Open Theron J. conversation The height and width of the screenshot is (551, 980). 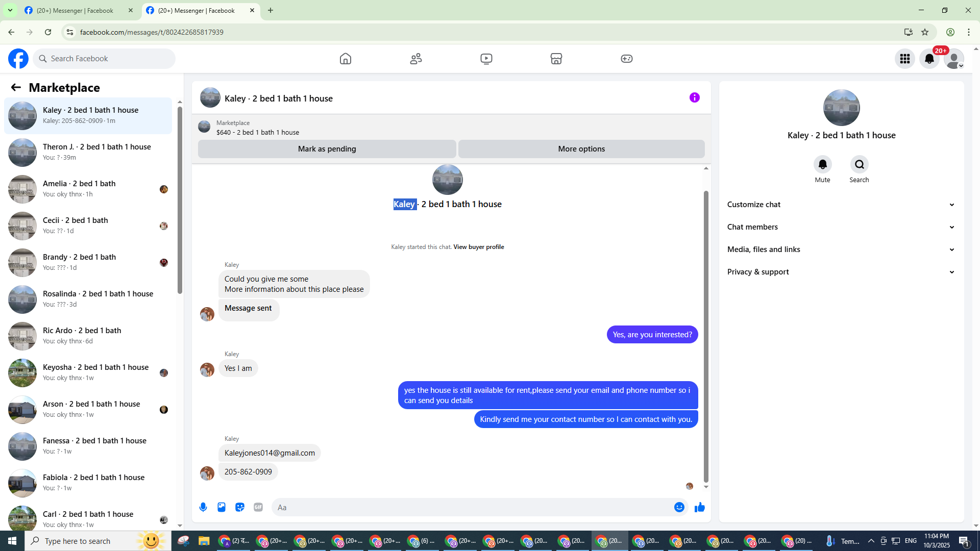click(88, 153)
